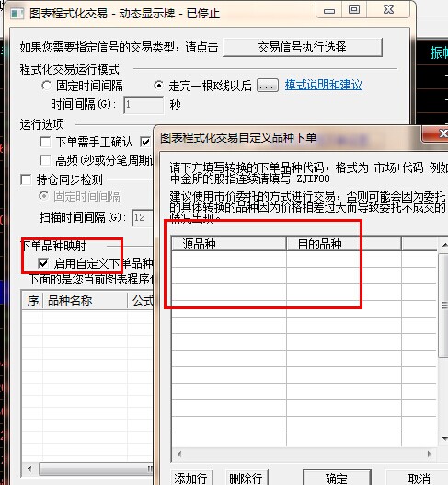Click the first empty cell under 源品种

[229, 259]
